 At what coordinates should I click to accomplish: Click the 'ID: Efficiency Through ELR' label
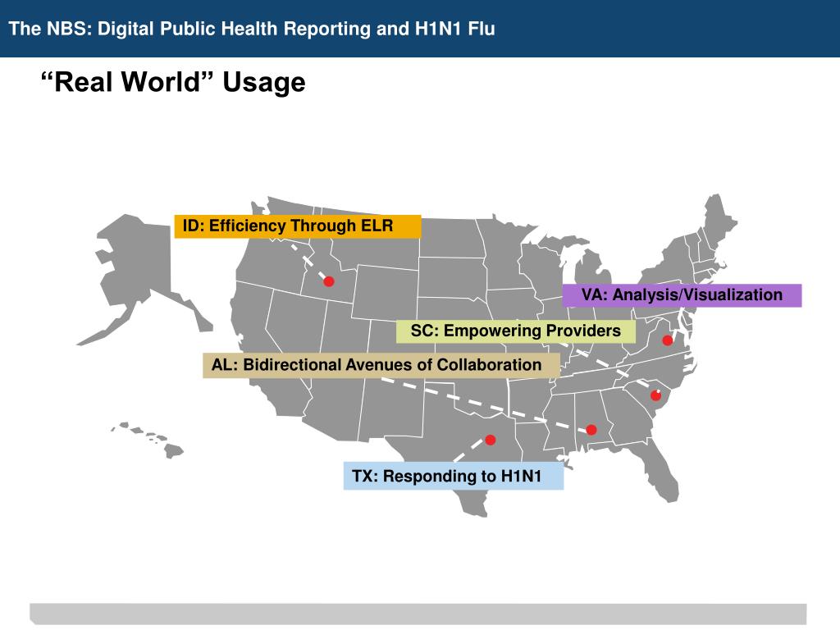pyautogui.click(x=298, y=226)
